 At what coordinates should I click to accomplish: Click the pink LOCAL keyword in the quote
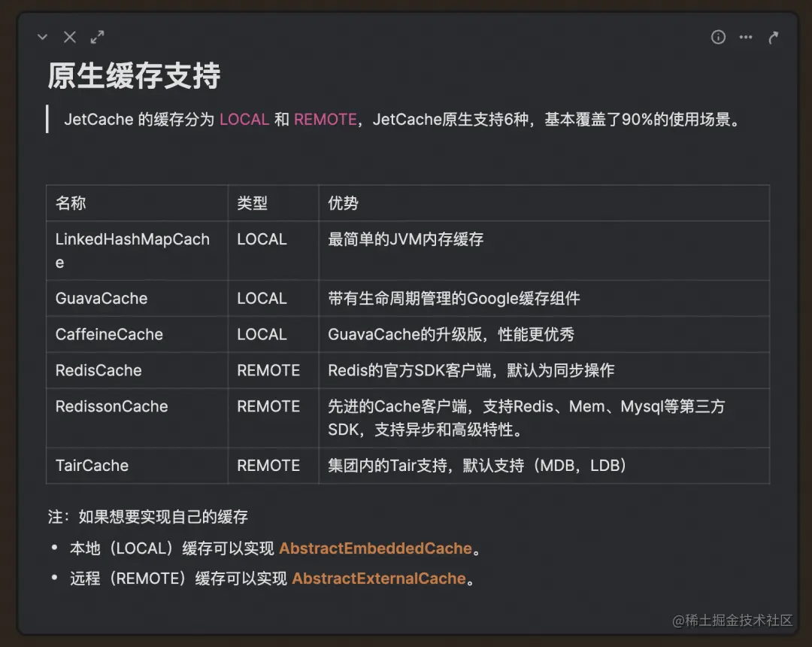(x=244, y=120)
